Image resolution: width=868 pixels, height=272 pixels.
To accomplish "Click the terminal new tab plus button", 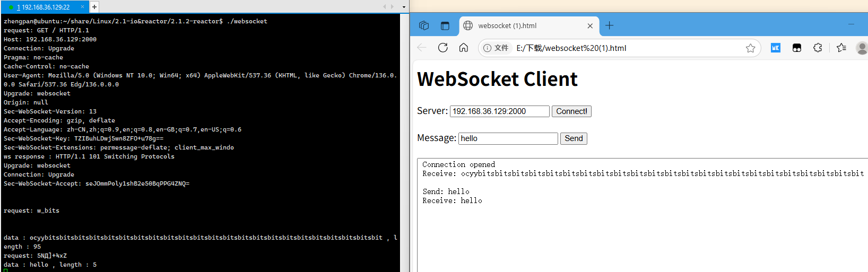I will (x=94, y=7).
